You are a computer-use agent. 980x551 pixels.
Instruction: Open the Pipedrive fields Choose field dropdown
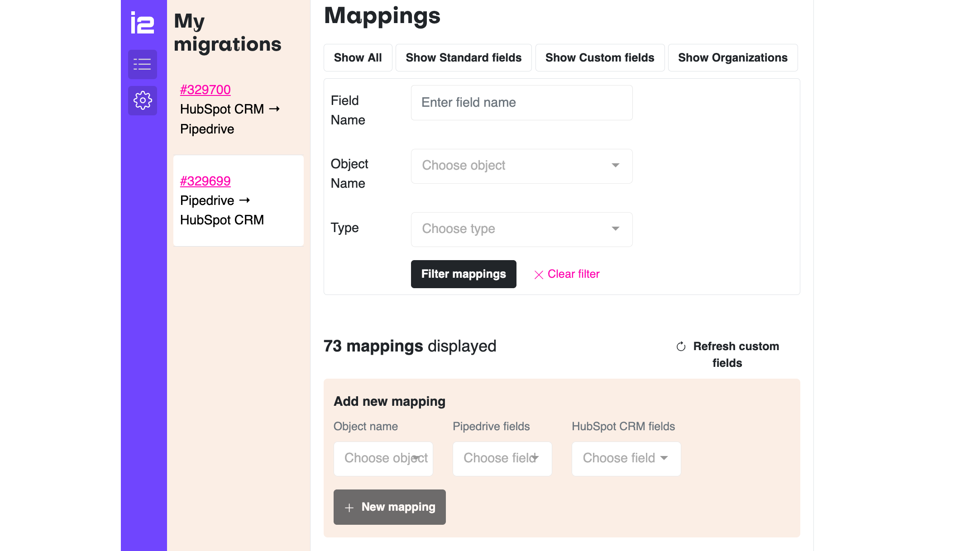tap(502, 459)
